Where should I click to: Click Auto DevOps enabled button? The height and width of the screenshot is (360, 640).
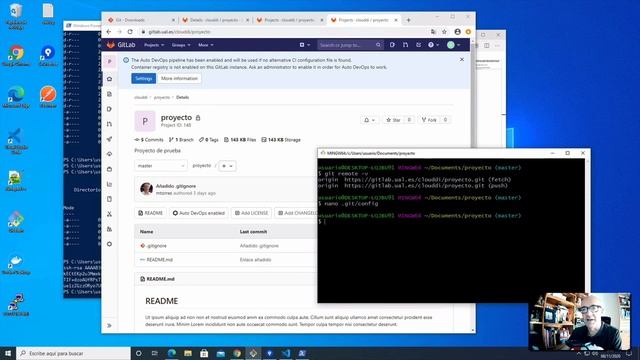click(x=199, y=213)
